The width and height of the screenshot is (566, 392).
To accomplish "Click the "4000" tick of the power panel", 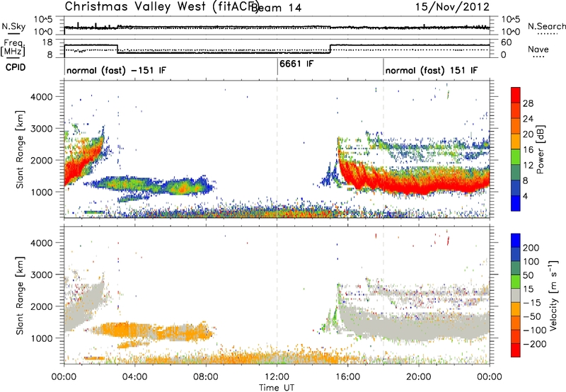I will (41, 97).
